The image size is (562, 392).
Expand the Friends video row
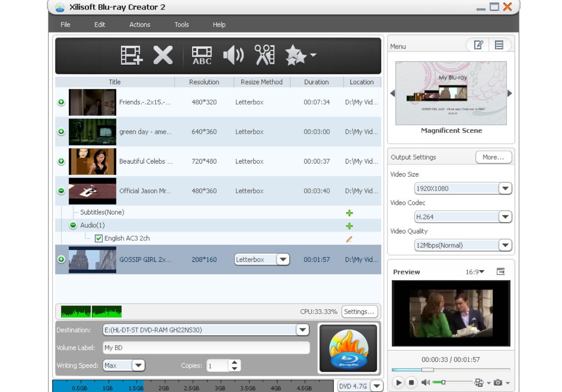(61, 102)
